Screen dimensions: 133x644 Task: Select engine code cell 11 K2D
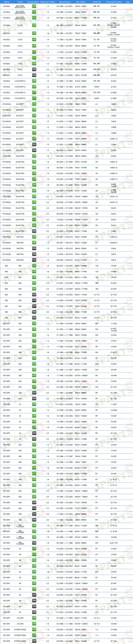114,324
